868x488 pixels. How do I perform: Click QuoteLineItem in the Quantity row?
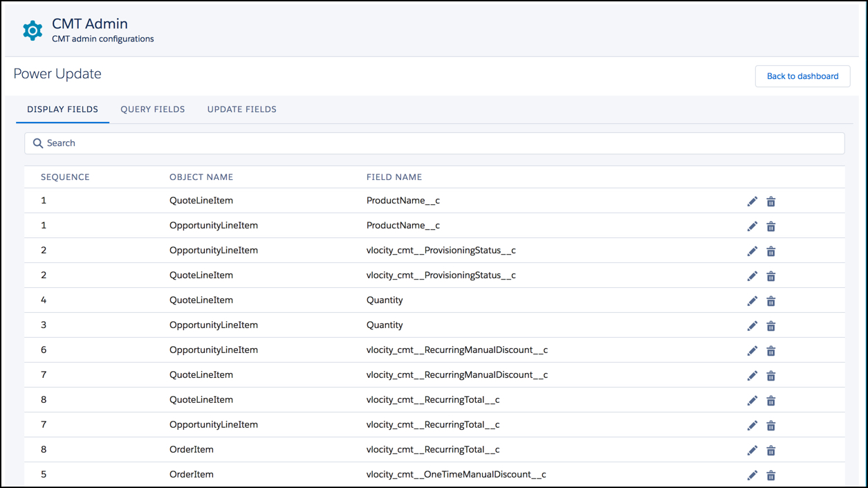[x=201, y=300]
